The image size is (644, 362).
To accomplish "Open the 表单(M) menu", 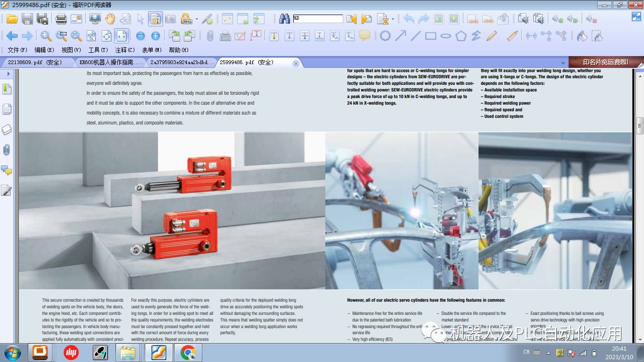I will coord(152,50).
